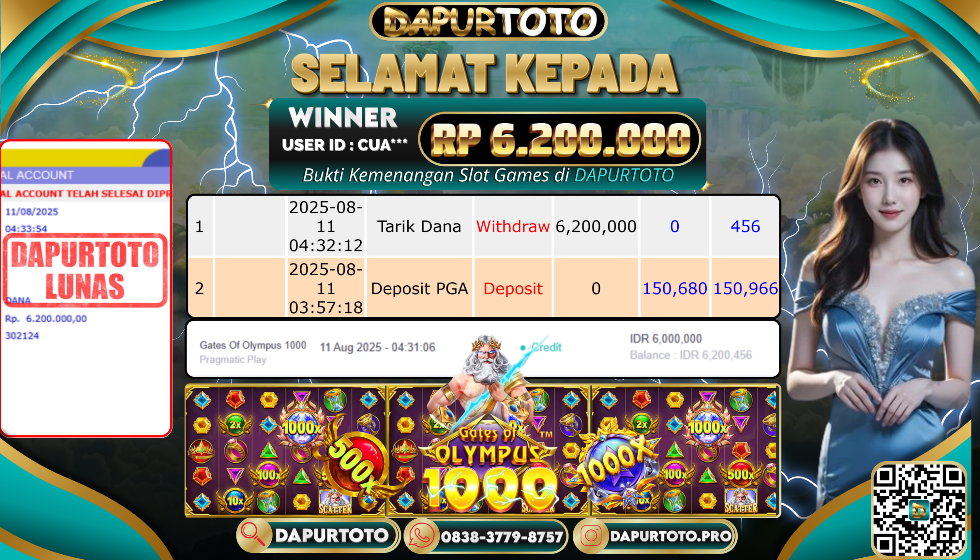This screenshot has height=560, width=980.
Task: Click the Deposit PGA table cell
Action: pos(419,288)
